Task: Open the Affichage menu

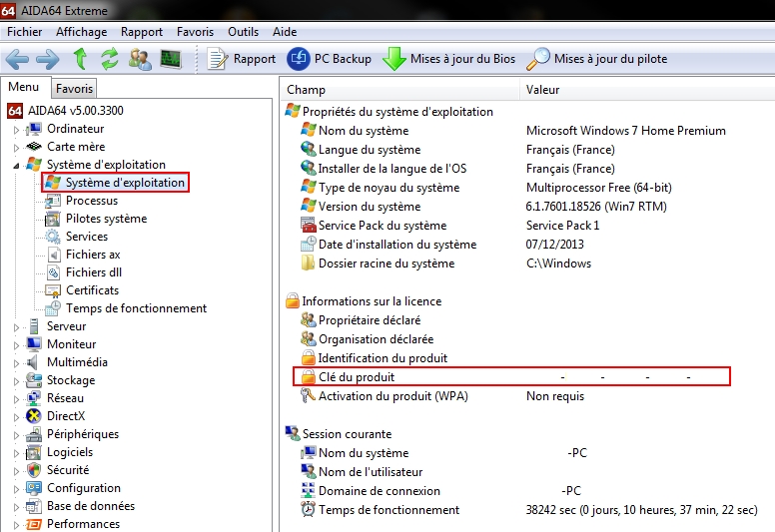Action: [x=82, y=32]
